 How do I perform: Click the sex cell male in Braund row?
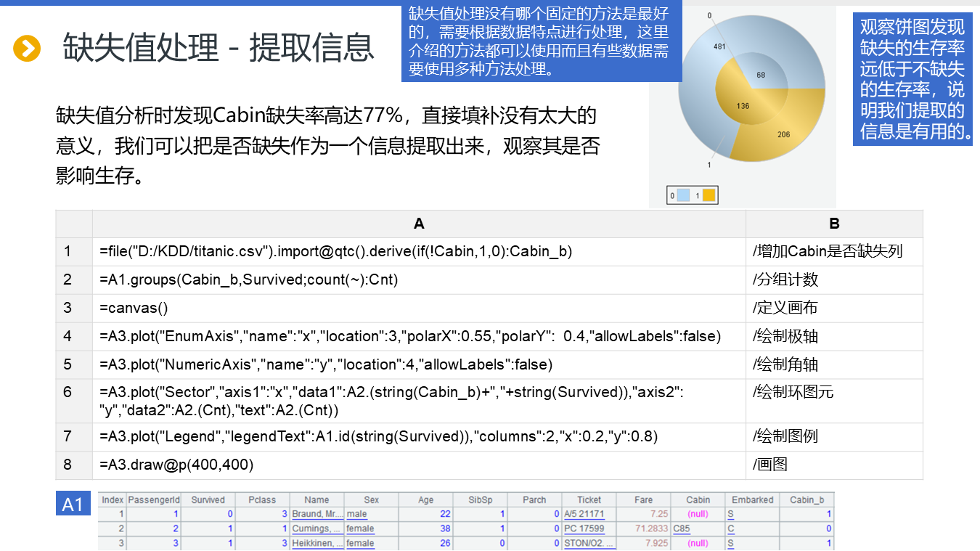tap(371, 514)
